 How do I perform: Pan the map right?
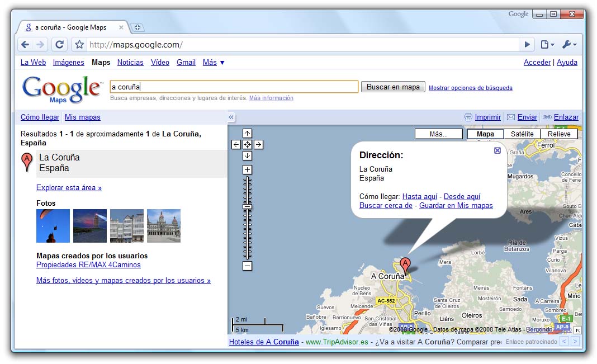tap(258, 145)
